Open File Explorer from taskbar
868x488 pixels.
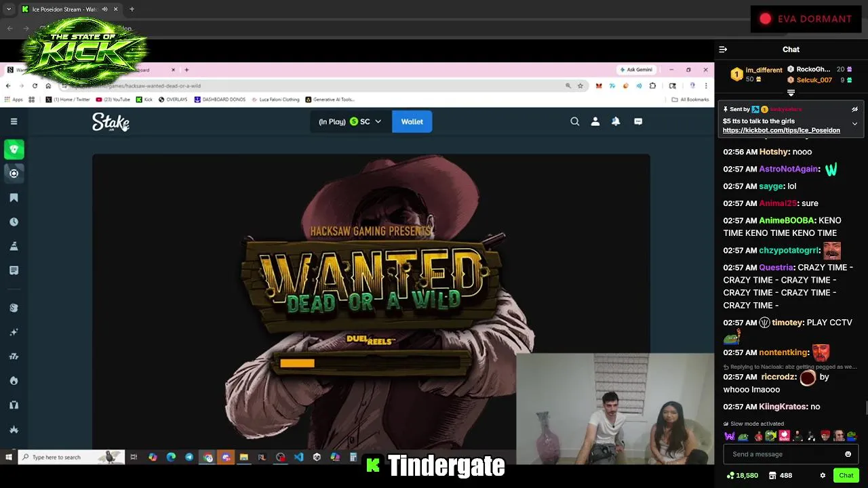244,457
